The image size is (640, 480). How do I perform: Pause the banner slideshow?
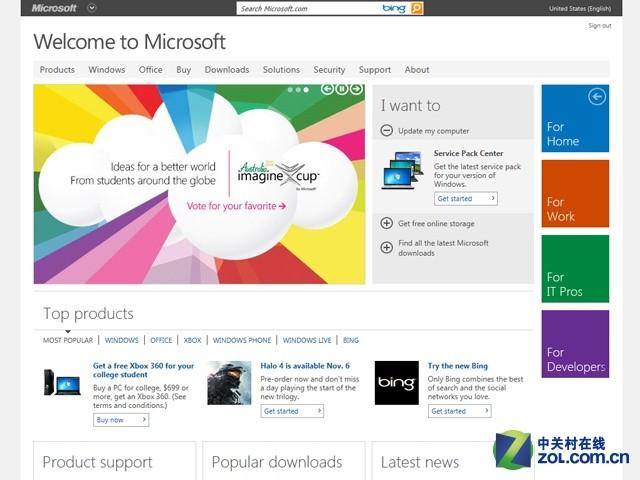342,89
